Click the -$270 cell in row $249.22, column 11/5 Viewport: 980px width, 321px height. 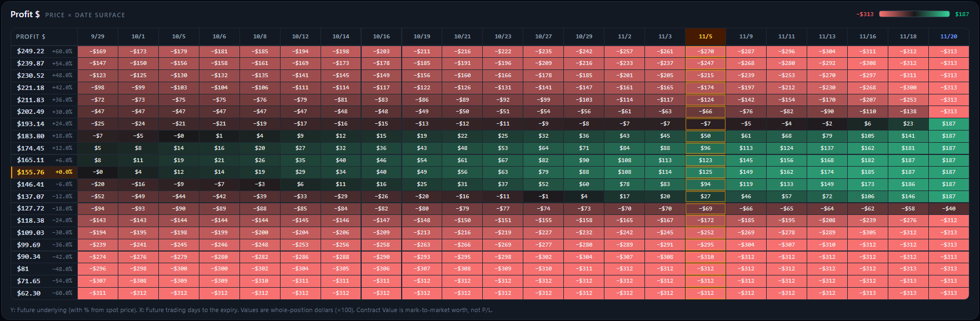(x=706, y=51)
